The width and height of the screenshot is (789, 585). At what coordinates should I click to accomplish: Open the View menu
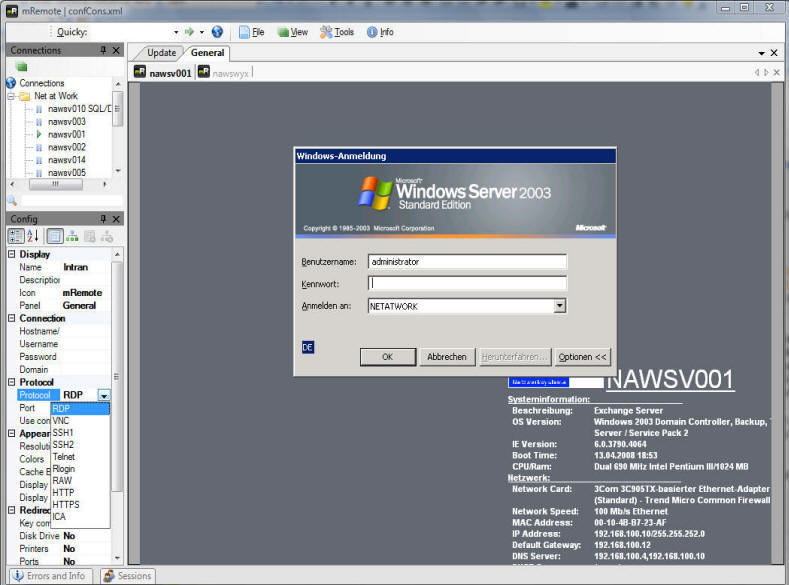[293, 32]
